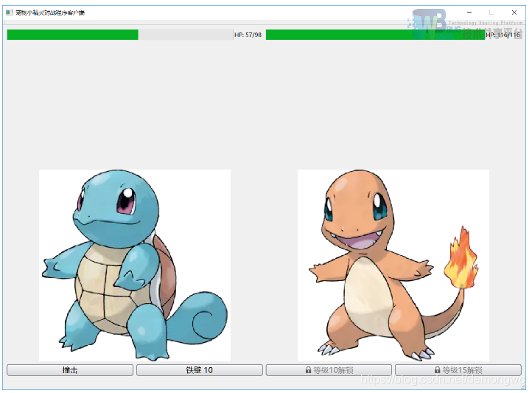Click the HP: 57/98 label
The width and height of the screenshot is (532, 393).
[248, 35]
